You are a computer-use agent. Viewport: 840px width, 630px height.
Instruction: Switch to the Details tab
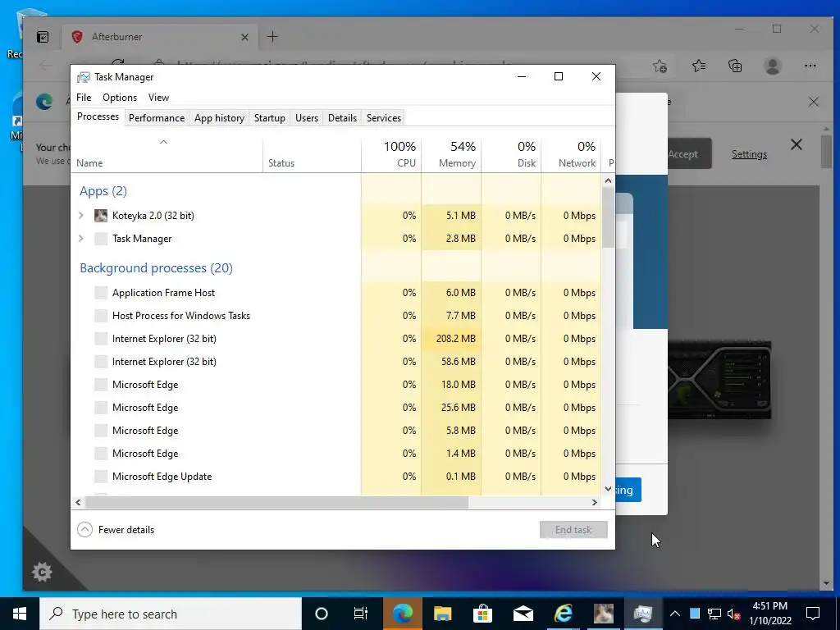click(x=342, y=118)
